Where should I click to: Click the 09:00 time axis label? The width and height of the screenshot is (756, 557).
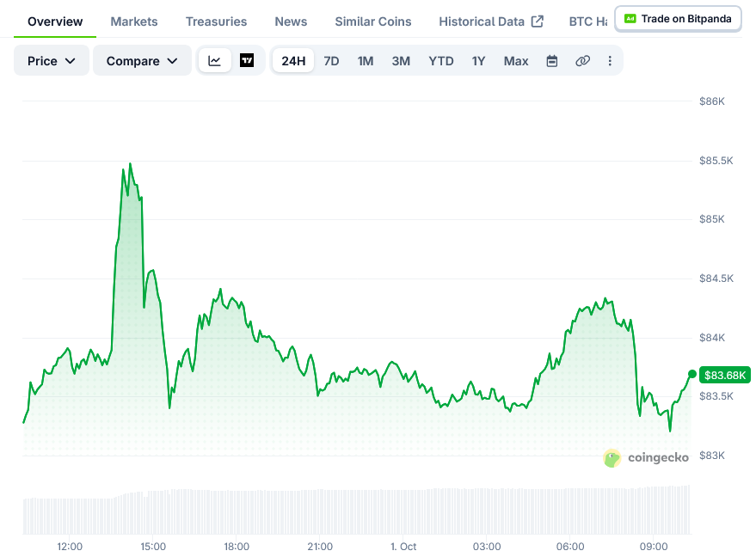pyautogui.click(x=654, y=547)
